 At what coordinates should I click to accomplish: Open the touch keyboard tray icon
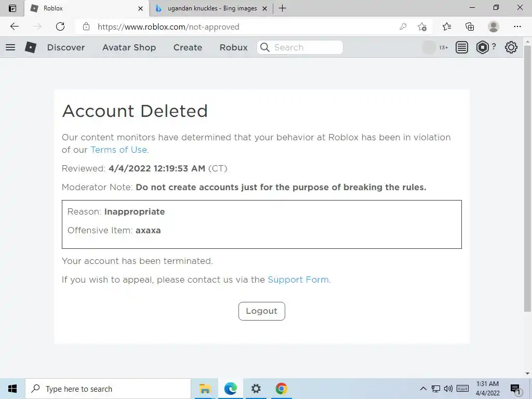pos(462,389)
